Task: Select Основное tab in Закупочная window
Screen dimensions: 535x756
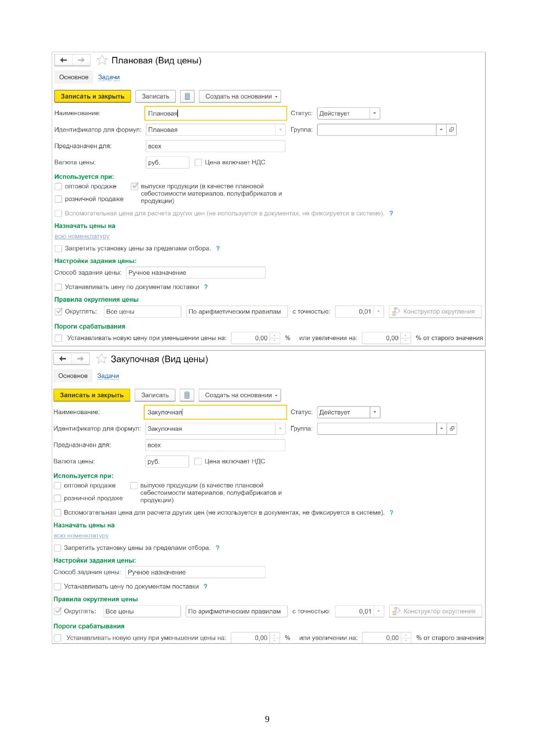Action: [73, 376]
